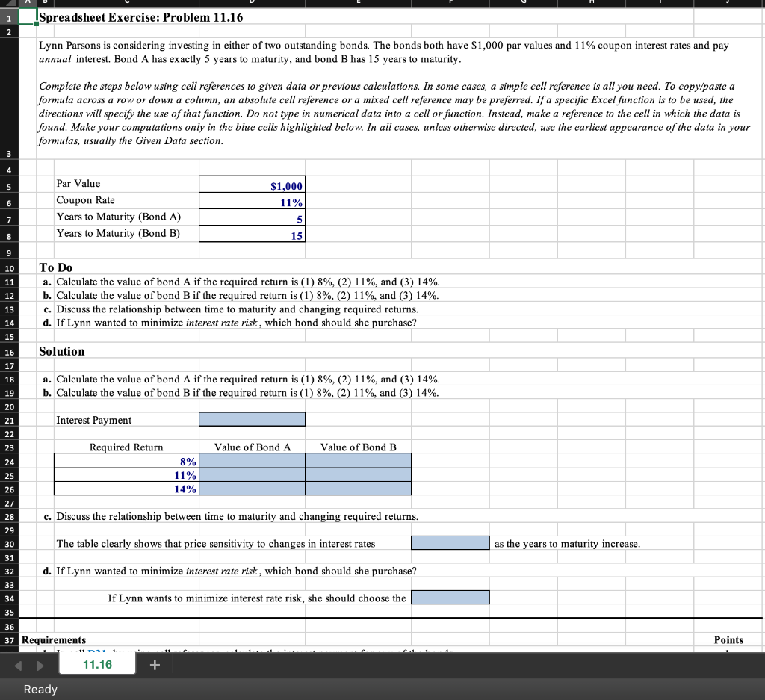The height and width of the screenshot is (700, 765).
Task: Select row header 5
Action: 10,186
